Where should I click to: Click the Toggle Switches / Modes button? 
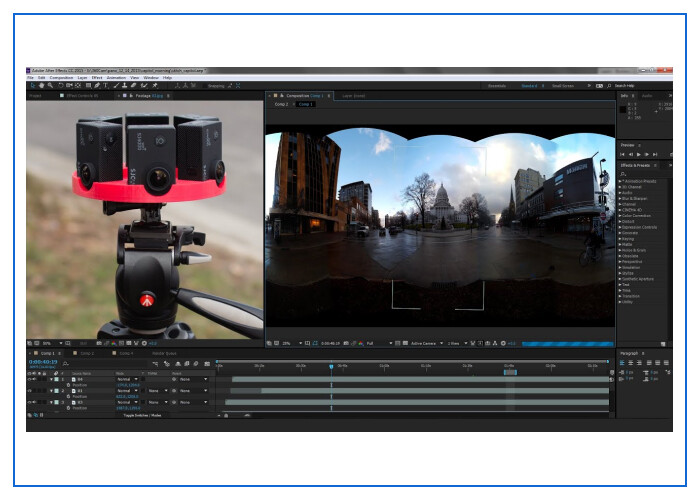pyautogui.click(x=142, y=415)
